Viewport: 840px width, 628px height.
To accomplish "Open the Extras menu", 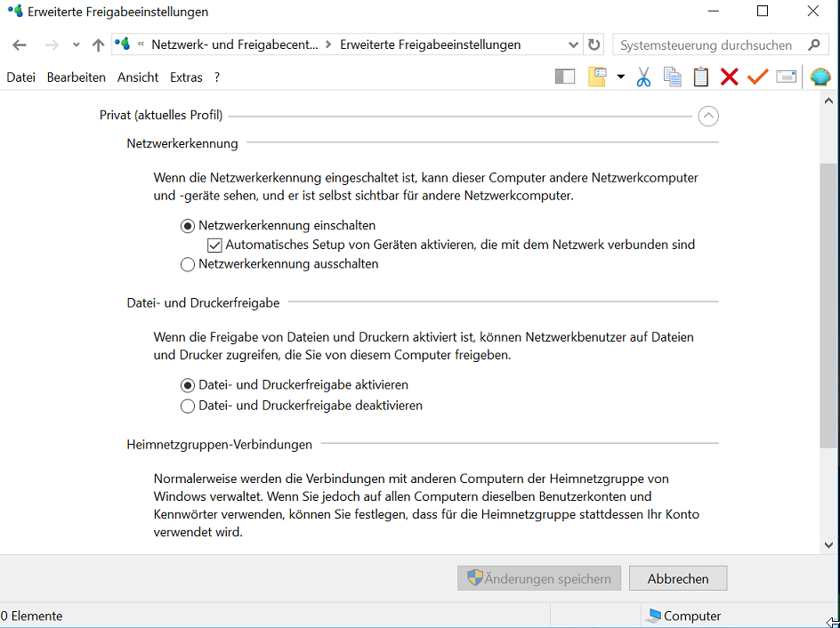I will (186, 77).
